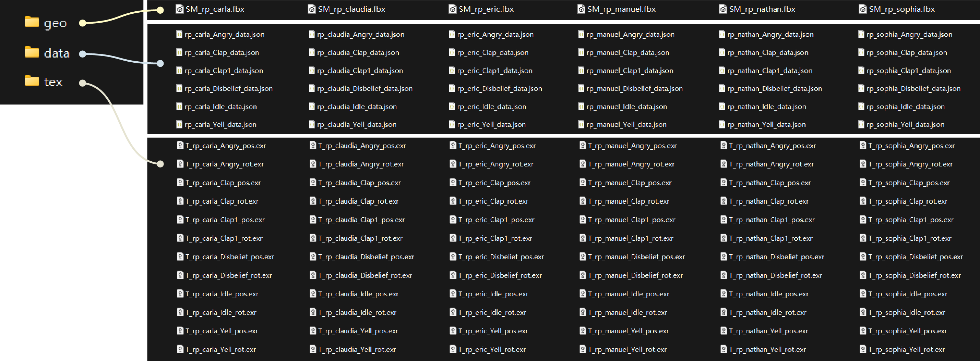
Task: Click the rp_eric_Clap1_data.json file icon
Action: (452, 70)
